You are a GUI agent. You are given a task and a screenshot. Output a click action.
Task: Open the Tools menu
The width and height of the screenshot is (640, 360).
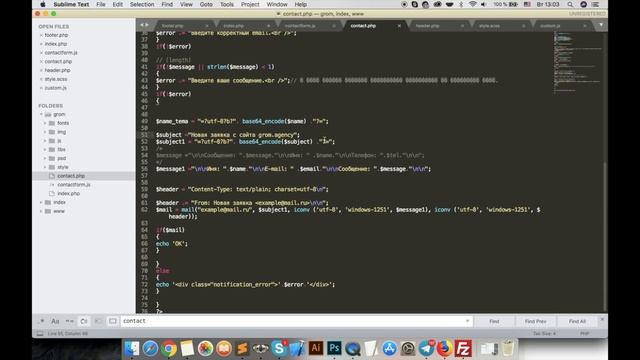pos(227,4)
